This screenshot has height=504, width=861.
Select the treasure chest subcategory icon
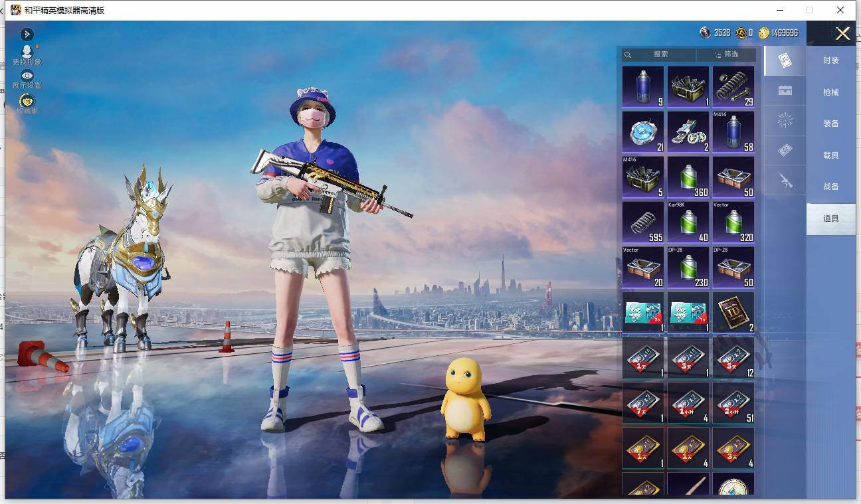(x=785, y=91)
